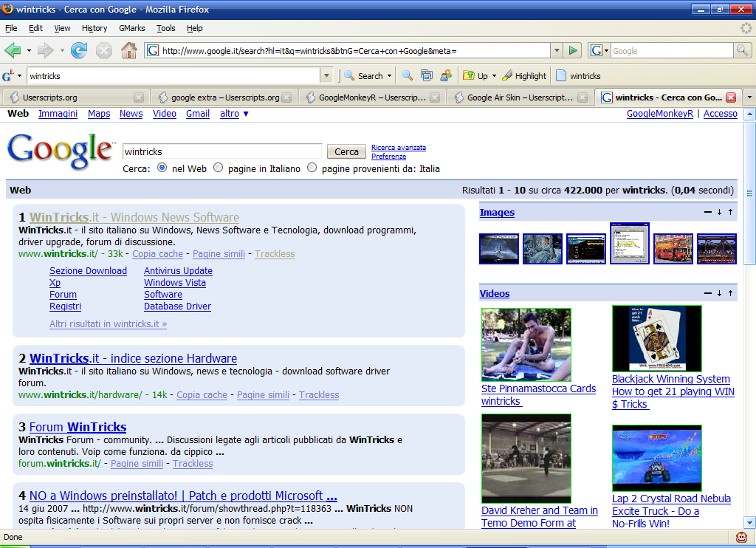Screen dimensions: 756x548
Task: Expand the 'altro' more services menu
Action: [234, 114]
